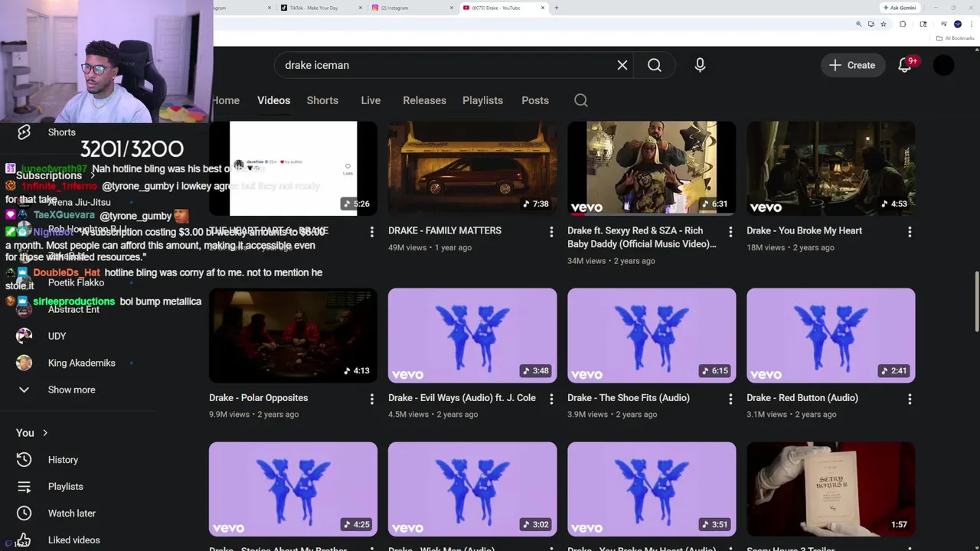Open 'DRAKE - FAMILY MATTERS' title link
The height and width of the screenshot is (551, 980).
tap(445, 230)
